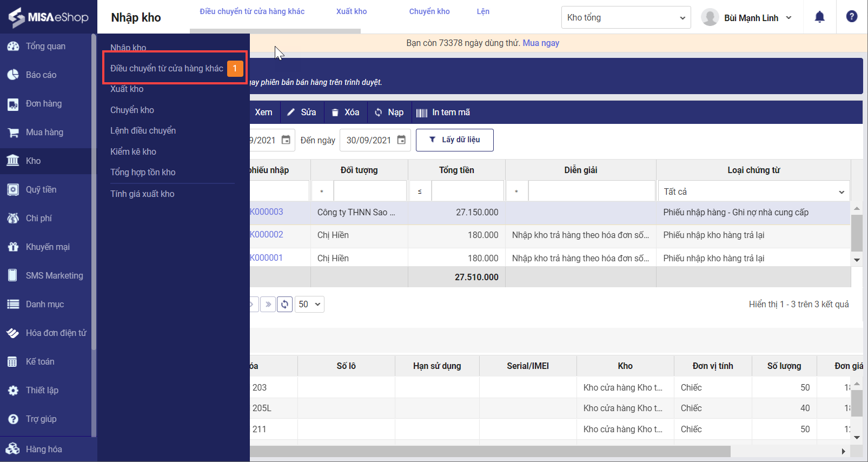Screen dimensions: 868x462
Task: Click the Loại chứng từ column header
Action: pos(754,170)
